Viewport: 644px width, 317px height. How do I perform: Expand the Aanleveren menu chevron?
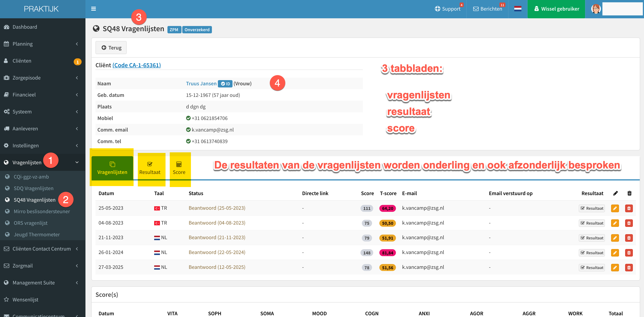(x=77, y=129)
